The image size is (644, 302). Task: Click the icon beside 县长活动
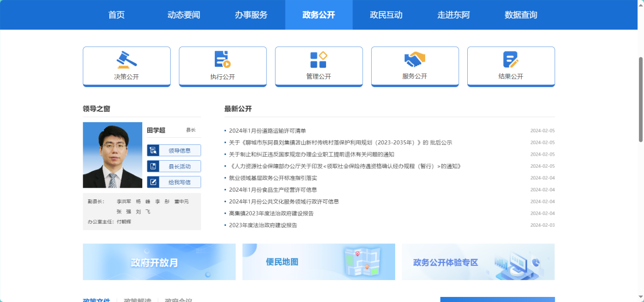tap(153, 166)
